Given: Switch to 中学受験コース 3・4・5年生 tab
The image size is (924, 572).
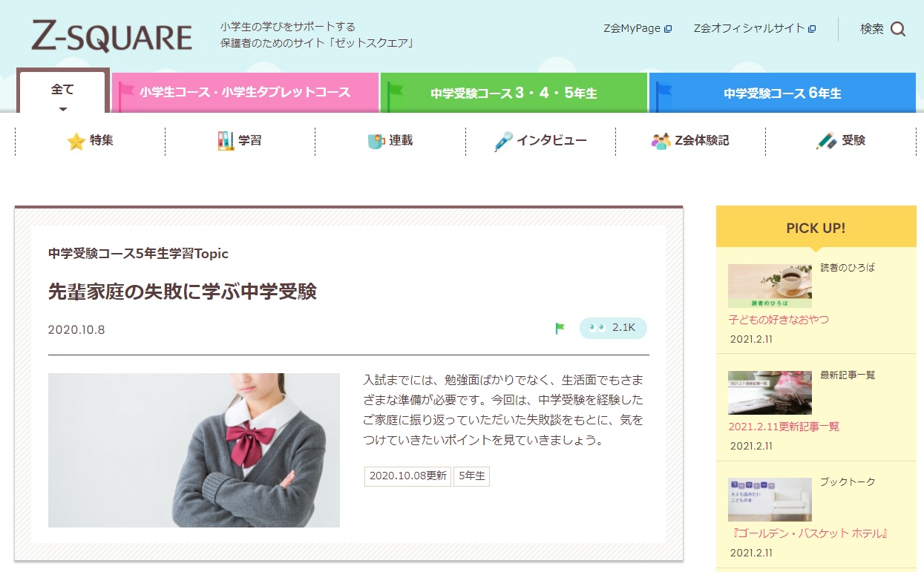Looking at the screenshot, I should pos(514,93).
